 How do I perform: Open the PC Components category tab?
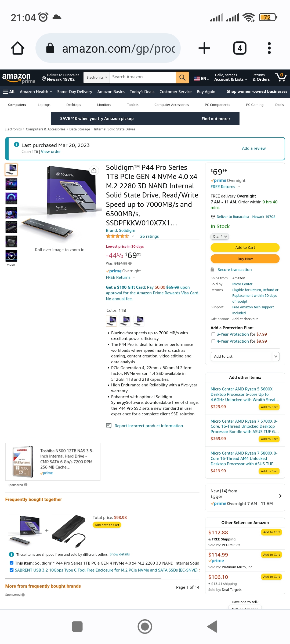click(218, 105)
